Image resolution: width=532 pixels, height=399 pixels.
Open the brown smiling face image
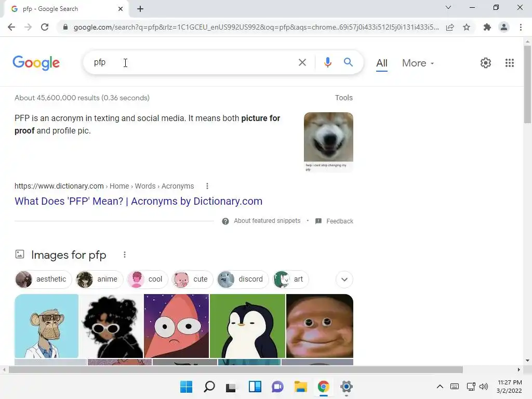[x=320, y=326]
